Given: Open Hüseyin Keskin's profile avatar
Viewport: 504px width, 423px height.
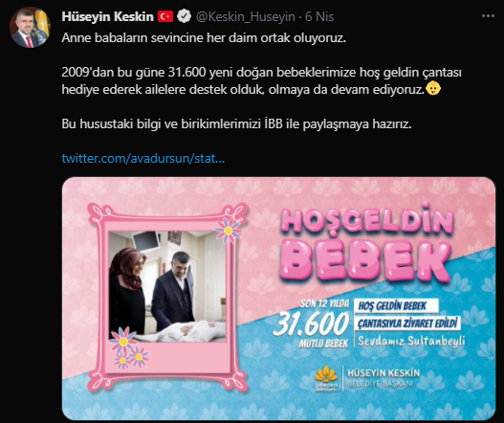Looking at the screenshot, I should 30,28.
